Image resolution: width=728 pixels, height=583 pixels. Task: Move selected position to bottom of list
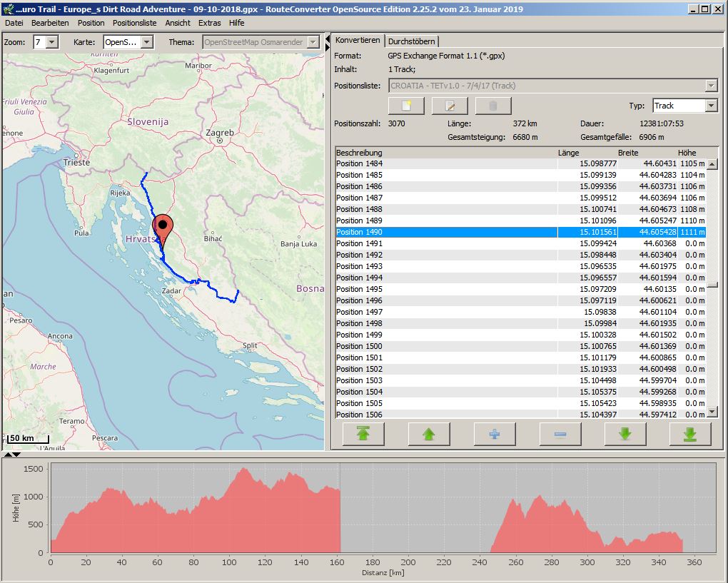click(x=690, y=434)
